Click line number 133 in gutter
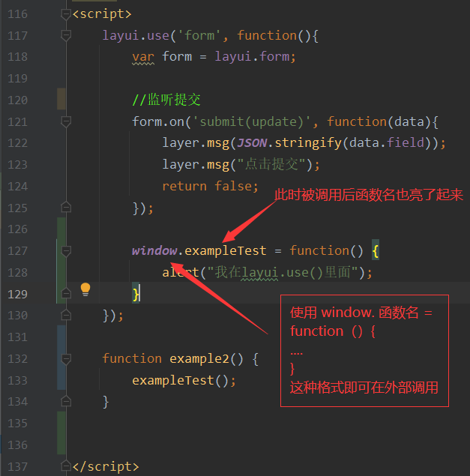Screen dimensions: 470x476 [17, 381]
